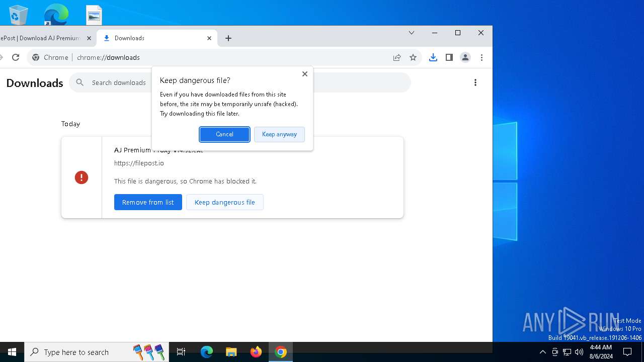Click the red danger warning icon
The width and height of the screenshot is (644, 362).
82,177
